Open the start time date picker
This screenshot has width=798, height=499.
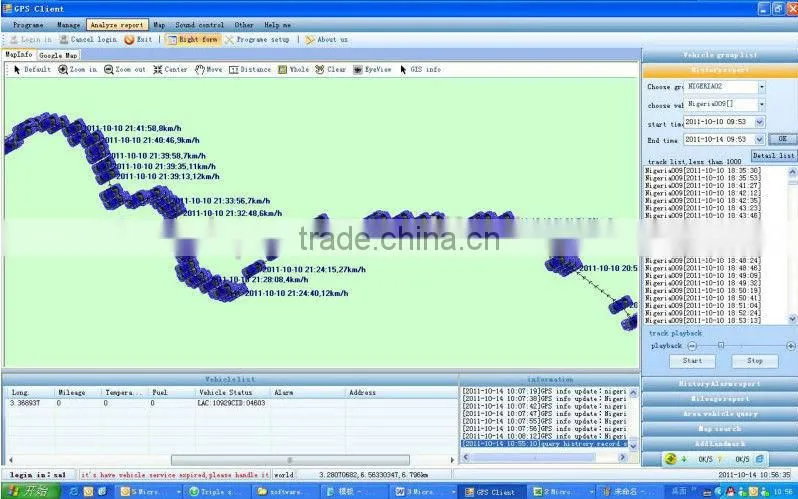click(x=759, y=122)
